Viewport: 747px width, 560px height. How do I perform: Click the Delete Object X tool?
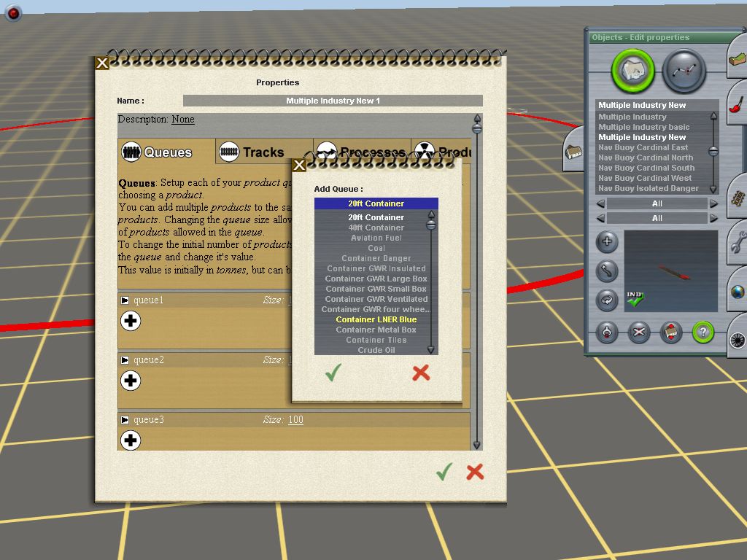(x=639, y=332)
